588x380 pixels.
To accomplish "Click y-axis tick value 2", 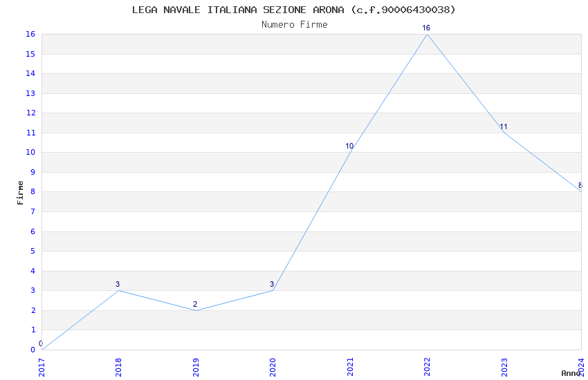I will click(x=33, y=310).
